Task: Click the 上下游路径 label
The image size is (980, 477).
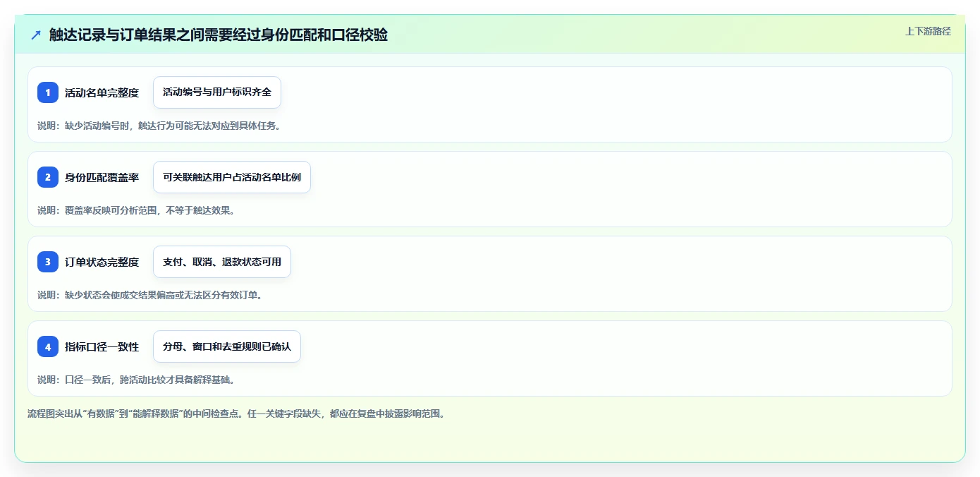Action: pyautogui.click(x=928, y=31)
